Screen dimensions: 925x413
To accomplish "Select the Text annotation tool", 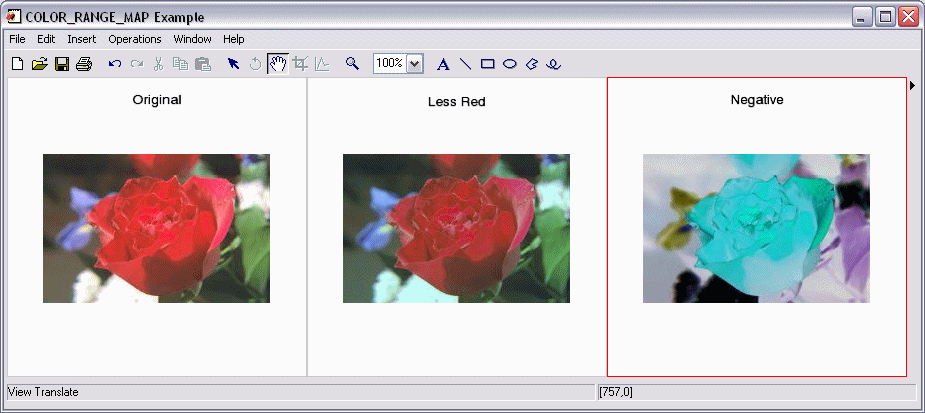I will 443,64.
